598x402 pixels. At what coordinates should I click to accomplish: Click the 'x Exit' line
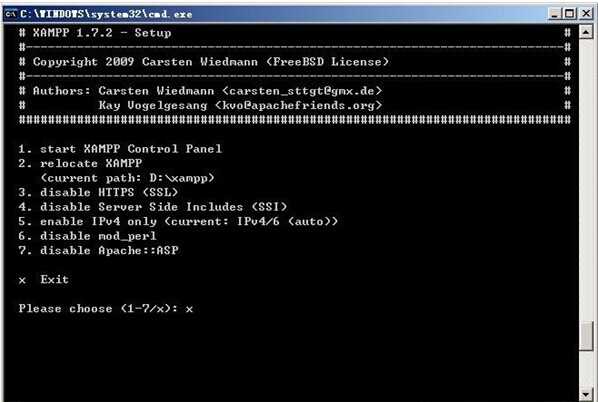[44, 280]
